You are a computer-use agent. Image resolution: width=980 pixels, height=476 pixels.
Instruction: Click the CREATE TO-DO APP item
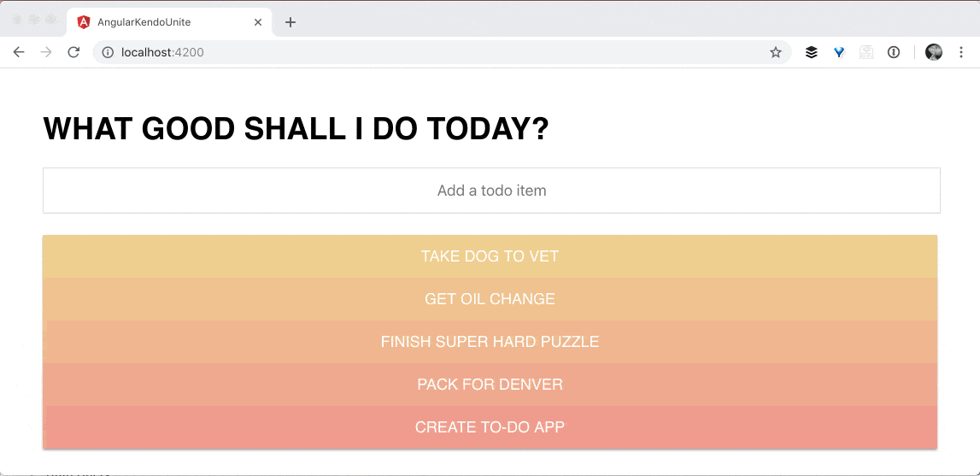tap(490, 427)
